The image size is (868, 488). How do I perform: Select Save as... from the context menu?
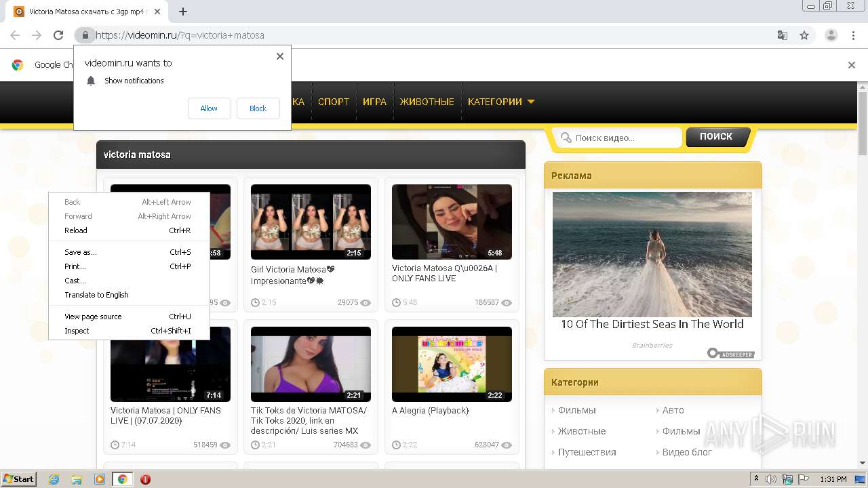[x=129, y=252]
